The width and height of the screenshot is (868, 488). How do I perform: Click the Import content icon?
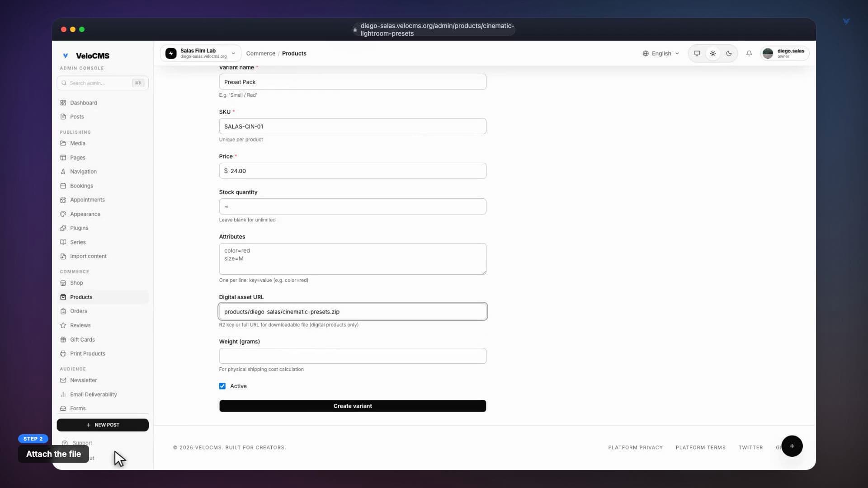click(63, 256)
